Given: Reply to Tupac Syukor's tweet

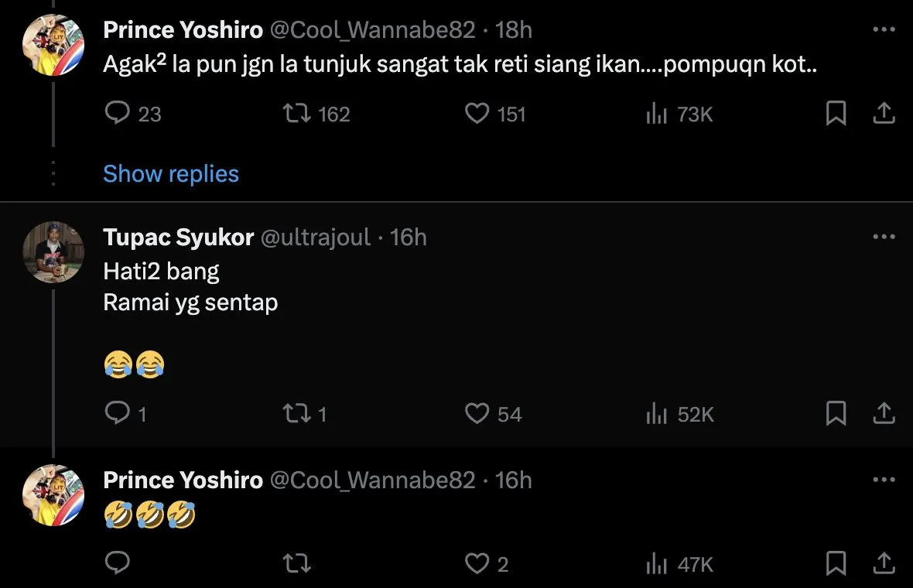Looking at the screenshot, I should pyautogui.click(x=117, y=414).
